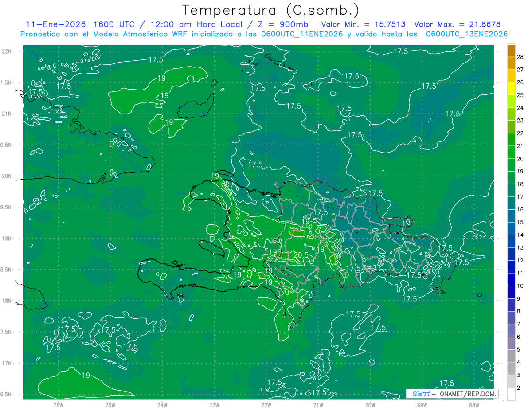This screenshot has width=532, height=411.
Task: Select the date text '11-Ene-2026'
Action: click(55, 25)
